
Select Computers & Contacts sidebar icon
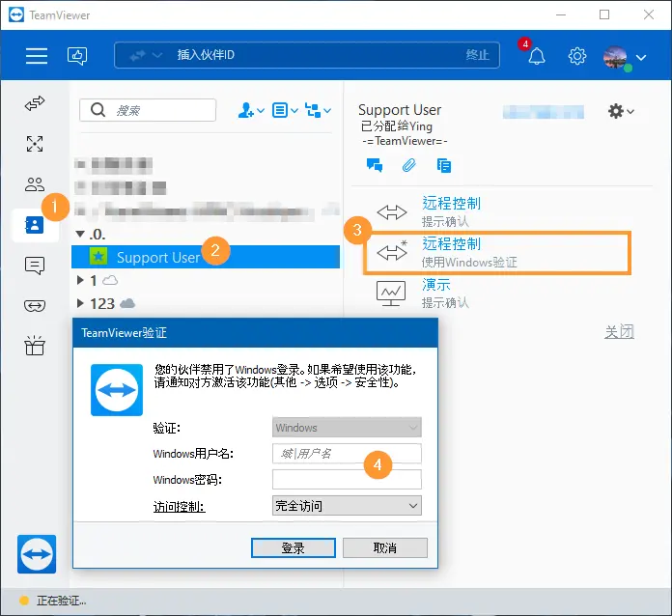coord(35,225)
